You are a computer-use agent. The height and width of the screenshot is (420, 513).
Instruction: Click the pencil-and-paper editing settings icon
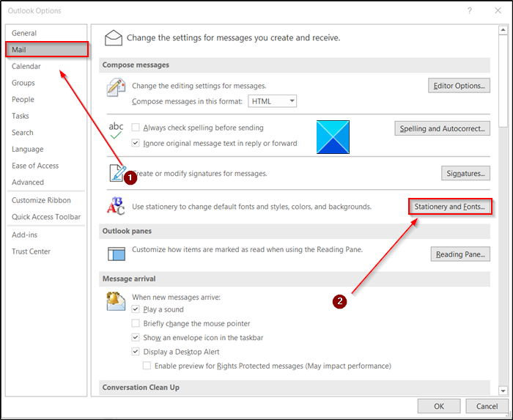click(x=116, y=87)
